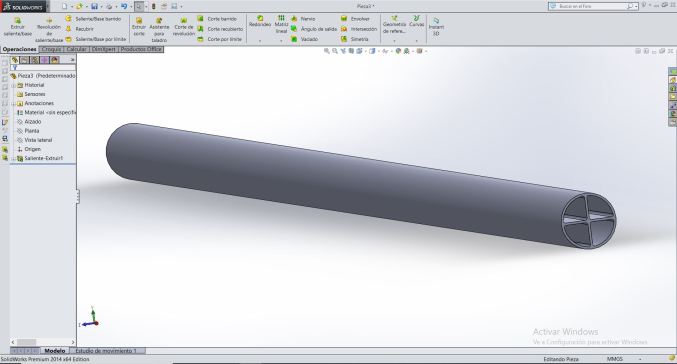Select Corte recubierto
This screenshot has width=677, height=364.
click(x=220, y=29)
